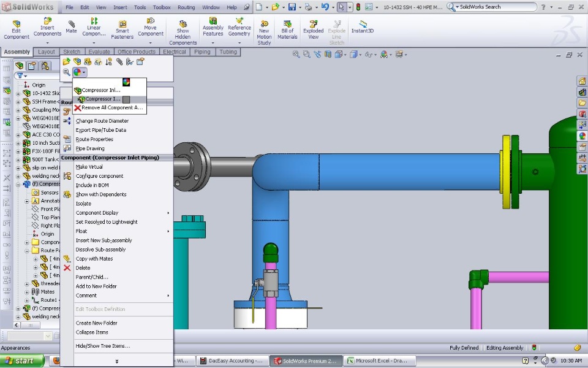The width and height of the screenshot is (588, 368).
Task: Switch to the Office Products tab
Action: pyautogui.click(x=136, y=52)
